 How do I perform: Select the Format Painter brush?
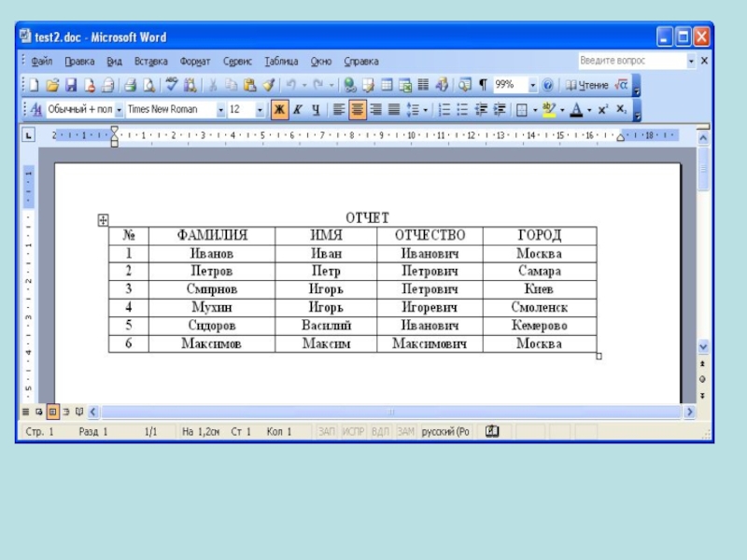coord(268,85)
